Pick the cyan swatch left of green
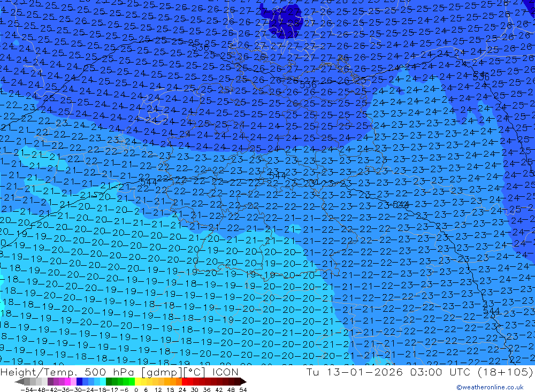Image resolution: width=535 pixels, height=392 pixels. click(x=103, y=382)
